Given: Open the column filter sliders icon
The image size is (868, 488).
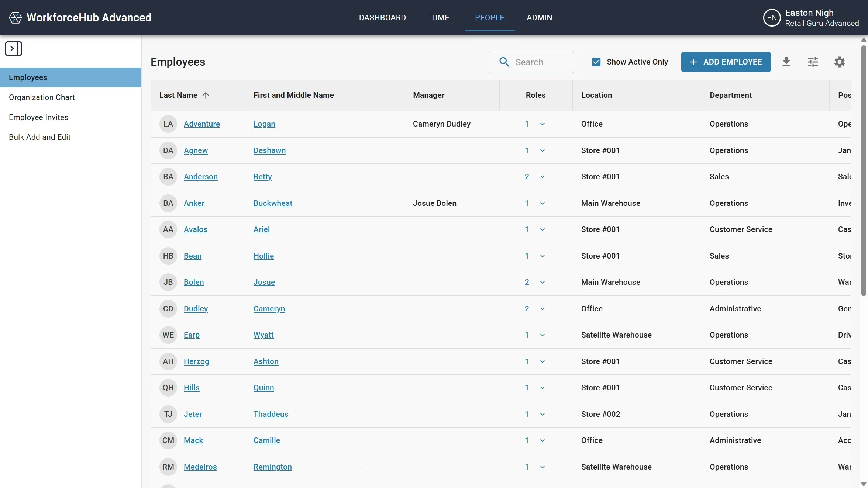Looking at the screenshot, I should coord(813,62).
